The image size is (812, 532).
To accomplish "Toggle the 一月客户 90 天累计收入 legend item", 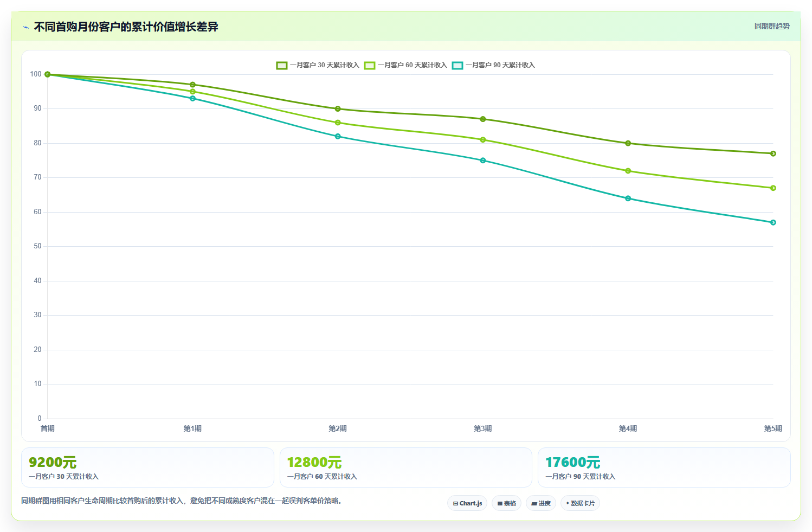I will 493,65.
